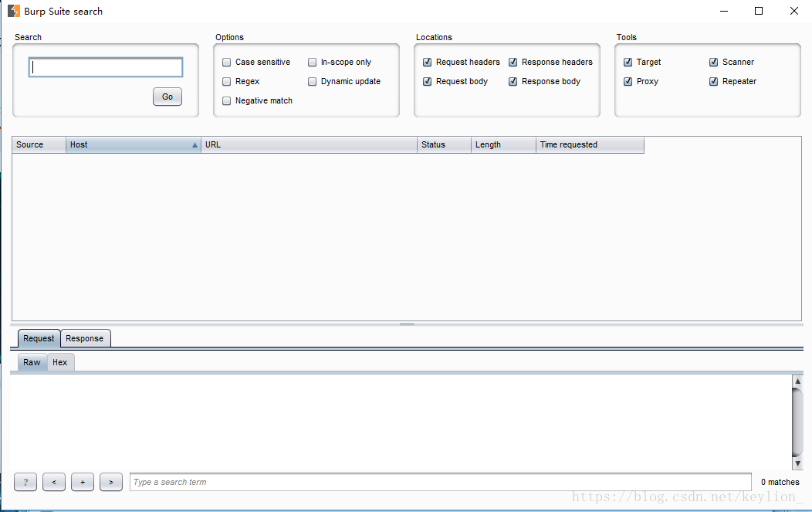Switch to the Request tab
Viewport: 812px width, 512px height.
[39, 338]
